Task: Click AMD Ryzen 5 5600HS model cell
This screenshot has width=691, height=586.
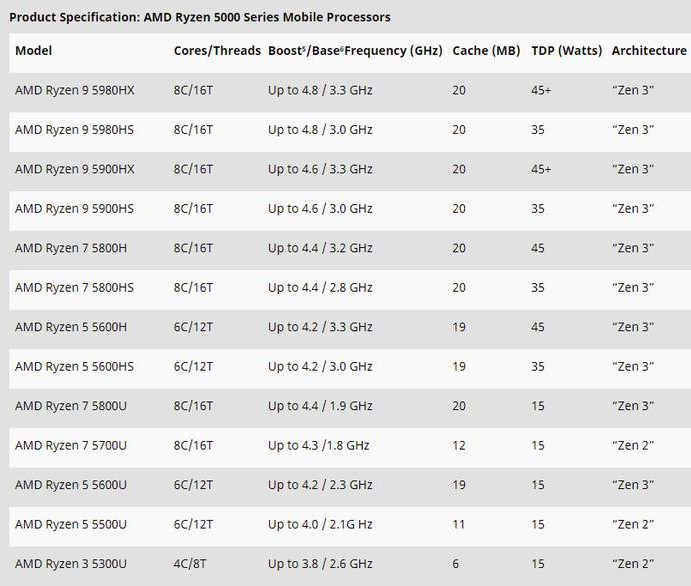Action: tap(74, 367)
